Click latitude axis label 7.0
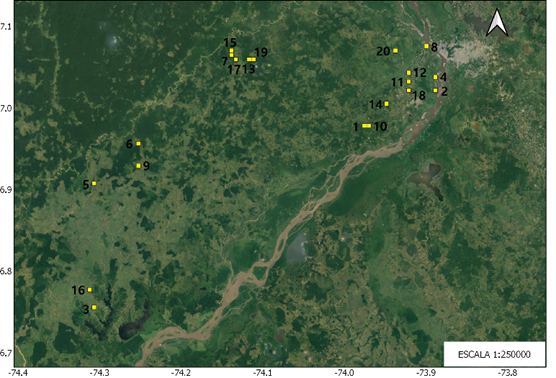Screen dimensions: 556x378 tap(6, 108)
